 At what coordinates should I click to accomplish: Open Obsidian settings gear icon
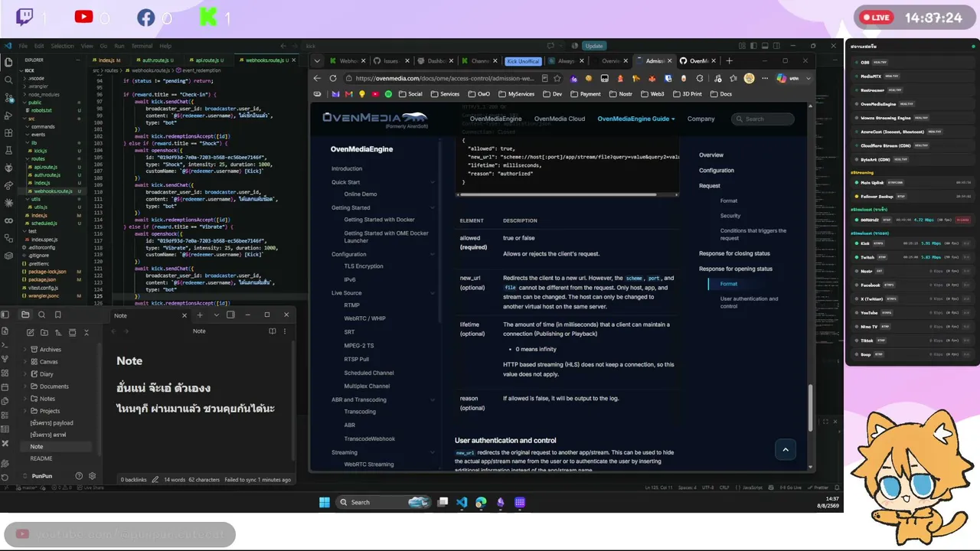click(x=93, y=476)
